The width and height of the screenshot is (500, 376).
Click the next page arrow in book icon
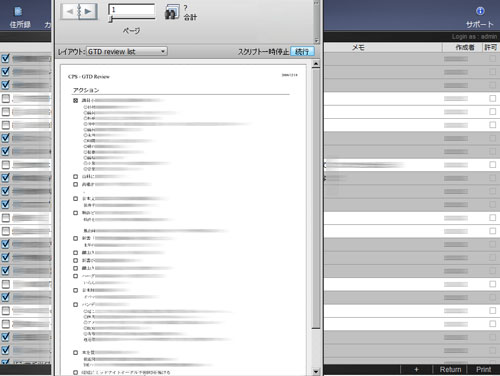[x=88, y=12]
